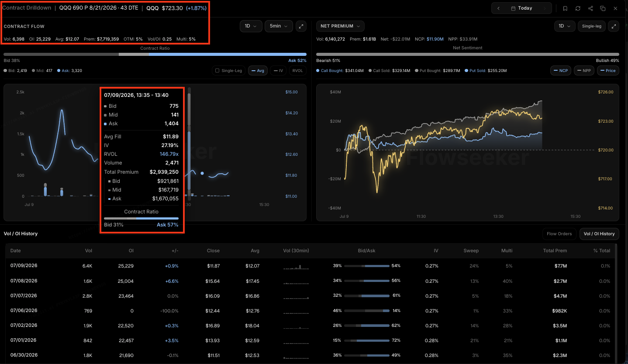Viewport: 628px width, 364px height.
Task: Open the 5min interval dropdown
Action: coord(279,26)
